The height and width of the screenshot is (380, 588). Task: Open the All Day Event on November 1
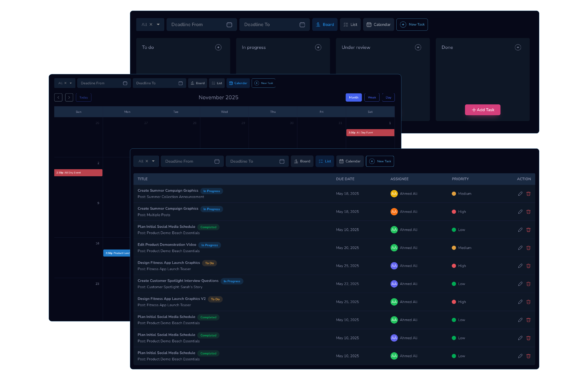tap(370, 132)
